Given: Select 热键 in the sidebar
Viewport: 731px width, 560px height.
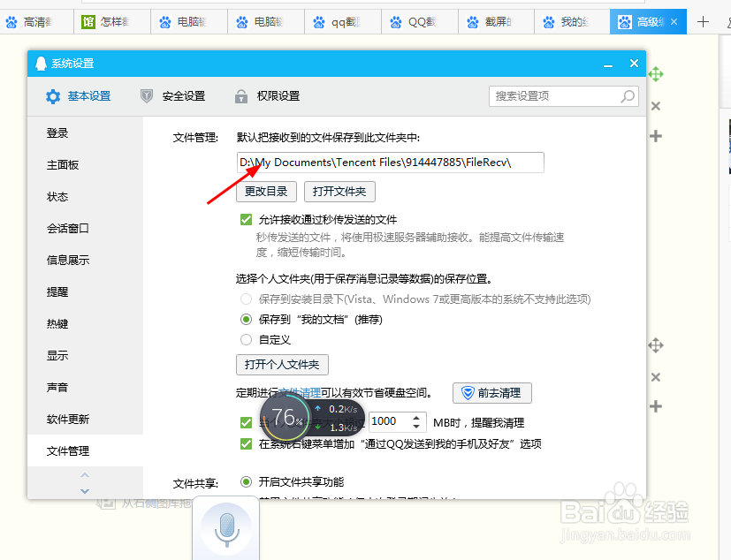Looking at the screenshot, I should [86, 324].
